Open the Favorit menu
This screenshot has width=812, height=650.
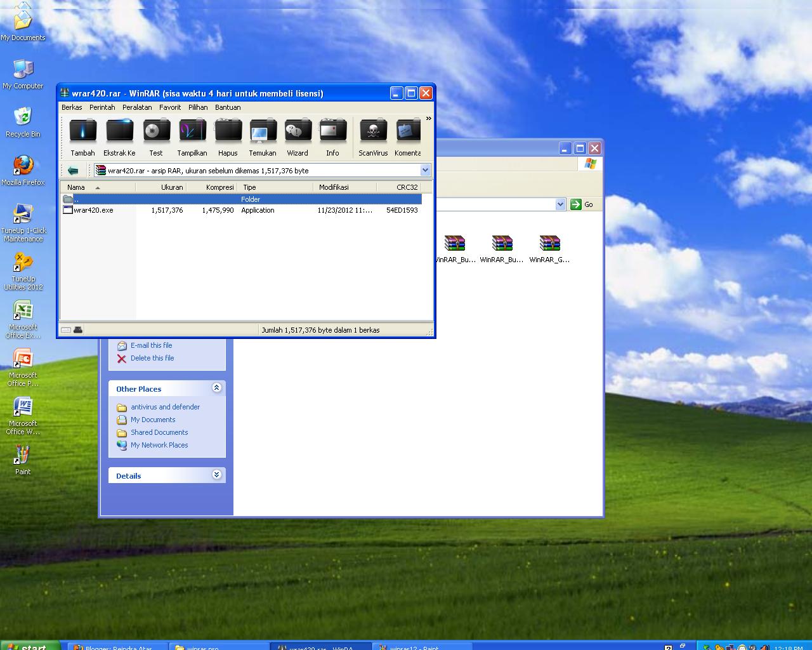tap(170, 107)
